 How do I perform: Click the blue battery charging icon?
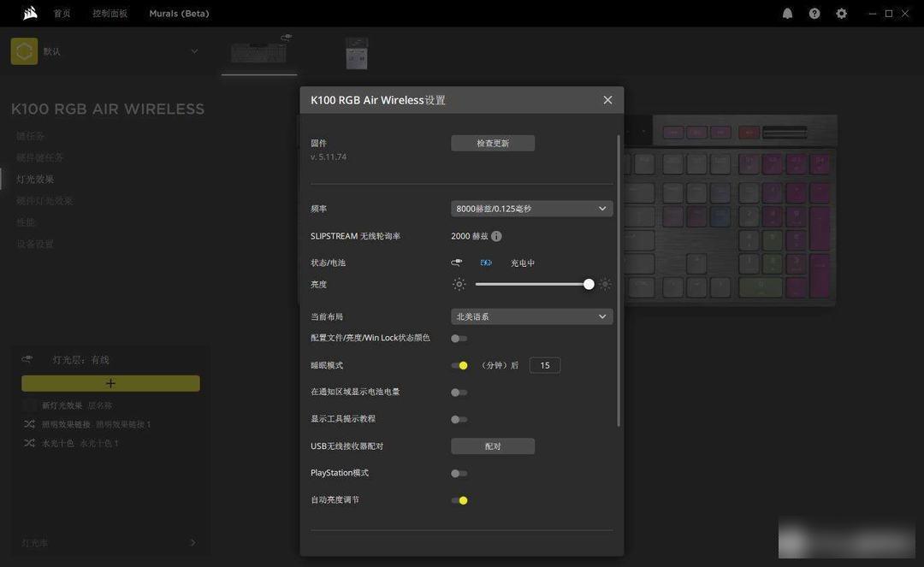pyautogui.click(x=486, y=263)
